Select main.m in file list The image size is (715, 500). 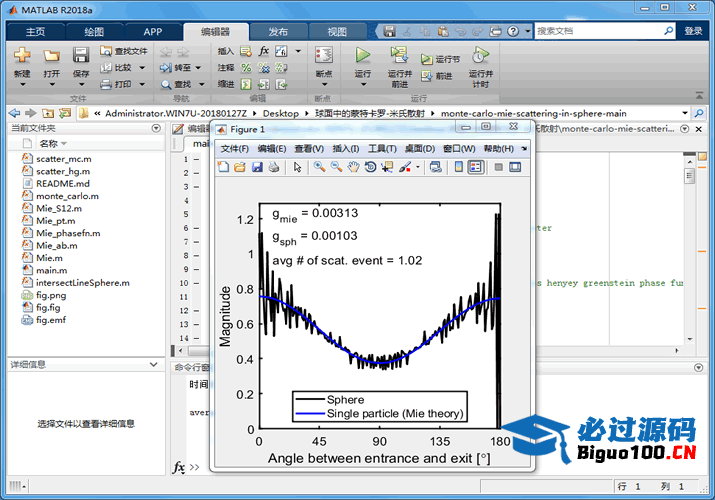(52, 270)
